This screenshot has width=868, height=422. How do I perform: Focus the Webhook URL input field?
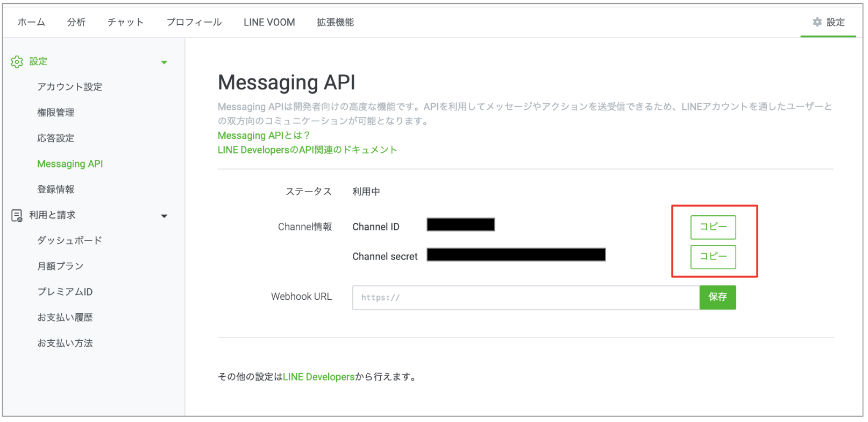(526, 298)
